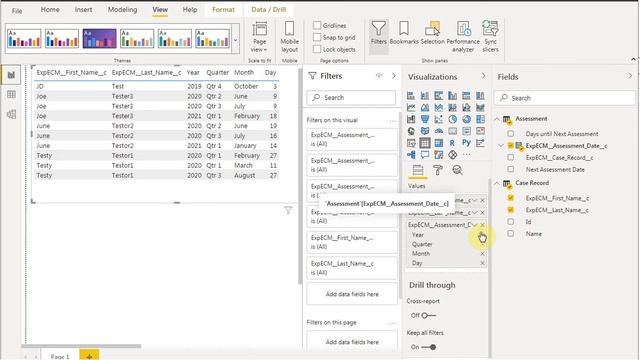Open the Insert ribbon tab
The image size is (640, 360).
click(83, 10)
